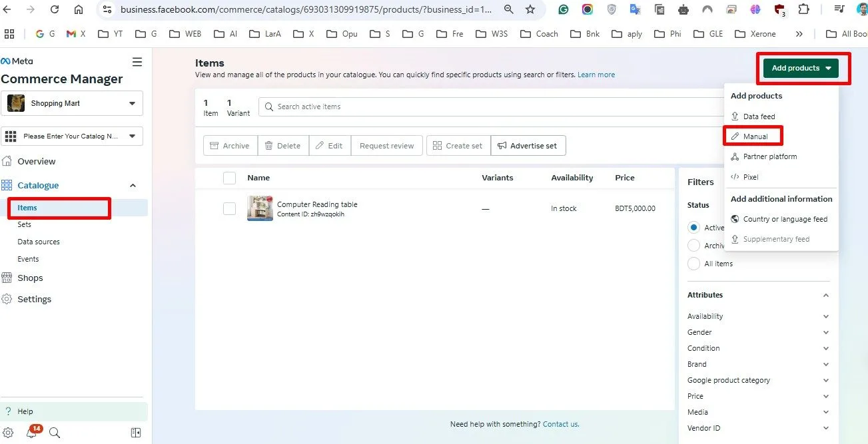Open settings gear at sidebar bottom
The height and width of the screenshot is (444, 868).
click(8, 433)
